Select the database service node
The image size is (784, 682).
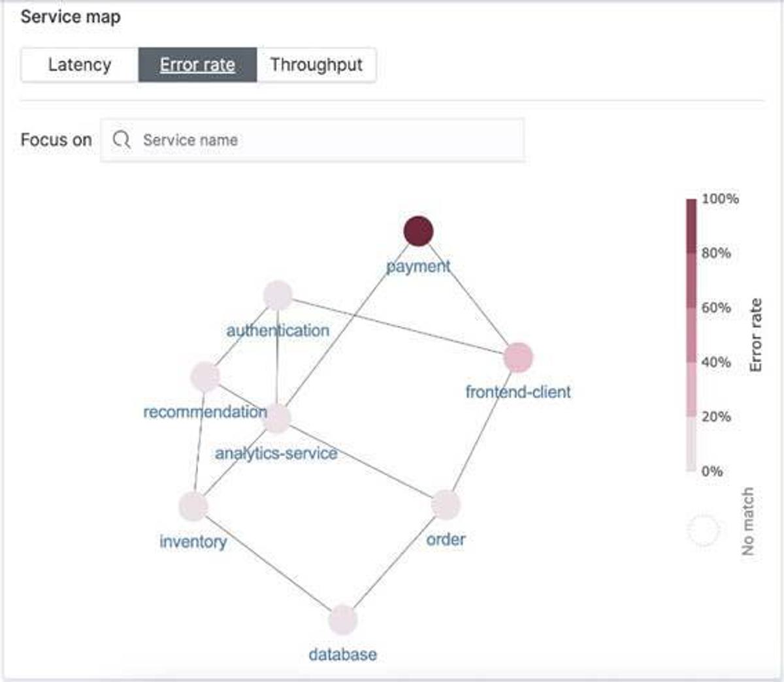pos(342,619)
